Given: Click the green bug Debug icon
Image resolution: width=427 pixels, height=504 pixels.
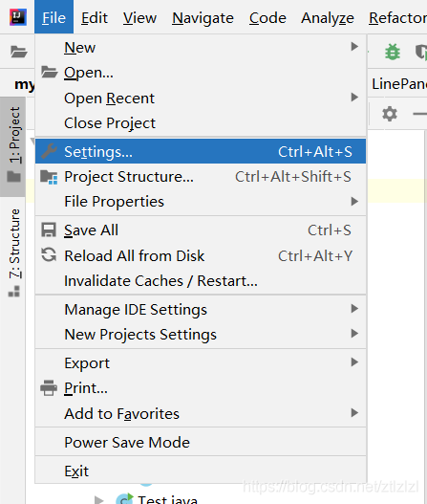Looking at the screenshot, I should [x=392, y=52].
